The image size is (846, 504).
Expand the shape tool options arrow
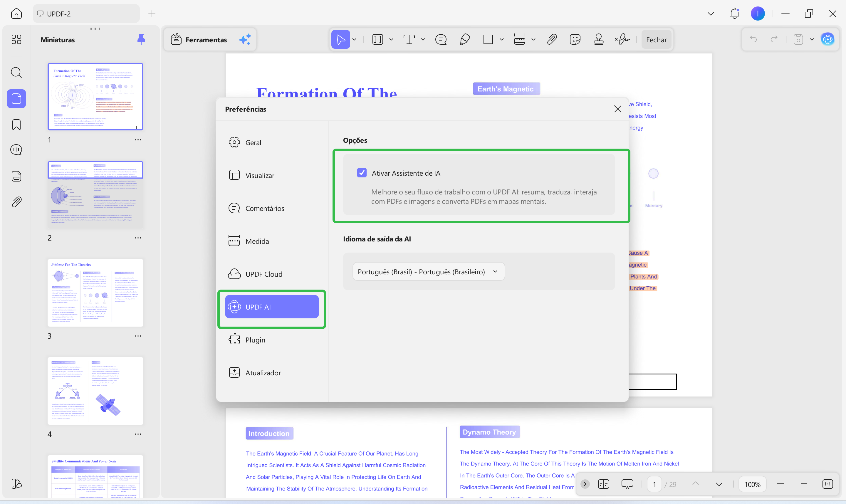tap(502, 39)
